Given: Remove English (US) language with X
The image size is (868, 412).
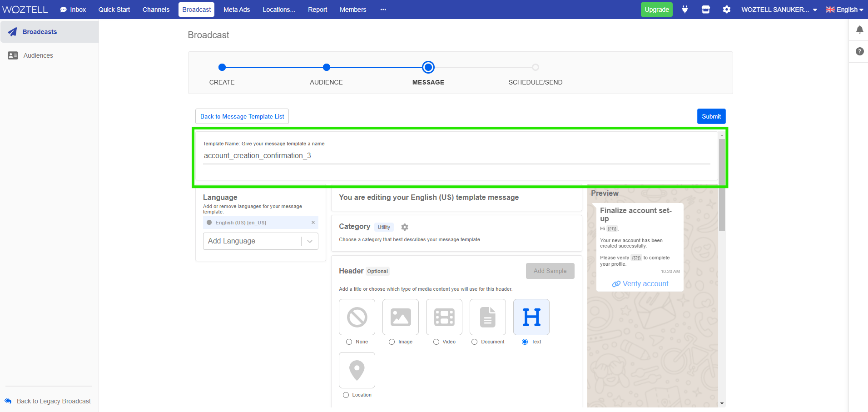Looking at the screenshot, I should 313,223.
